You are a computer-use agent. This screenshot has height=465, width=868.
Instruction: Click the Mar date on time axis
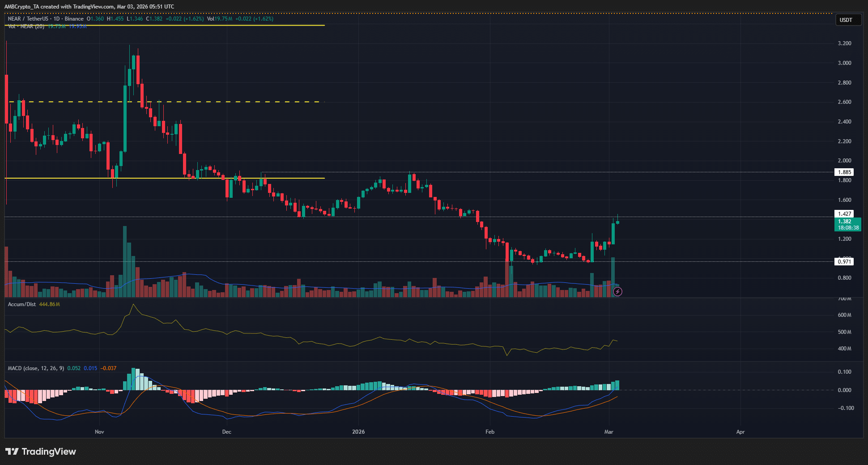tap(608, 432)
